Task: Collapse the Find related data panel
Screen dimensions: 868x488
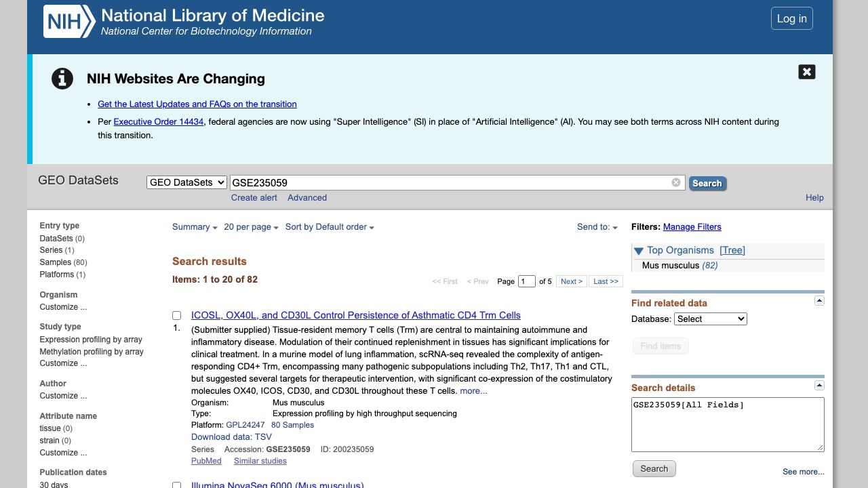Action: tap(819, 300)
